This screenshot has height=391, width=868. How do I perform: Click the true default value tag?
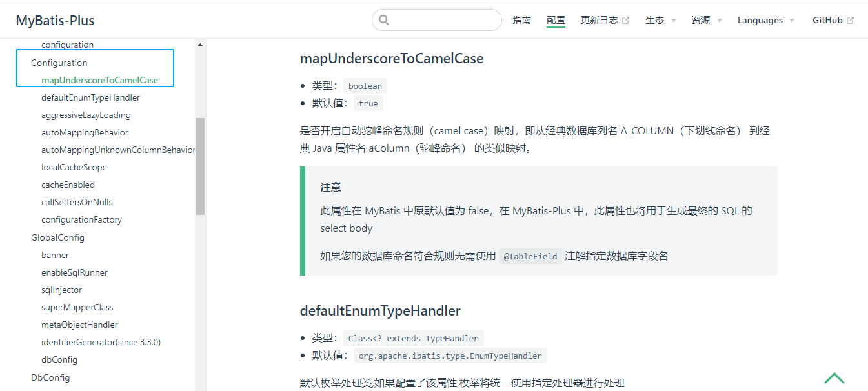click(x=368, y=103)
